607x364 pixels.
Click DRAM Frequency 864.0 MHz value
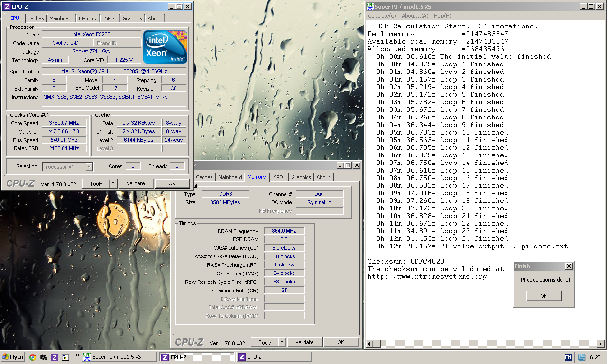pyautogui.click(x=284, y=231)
